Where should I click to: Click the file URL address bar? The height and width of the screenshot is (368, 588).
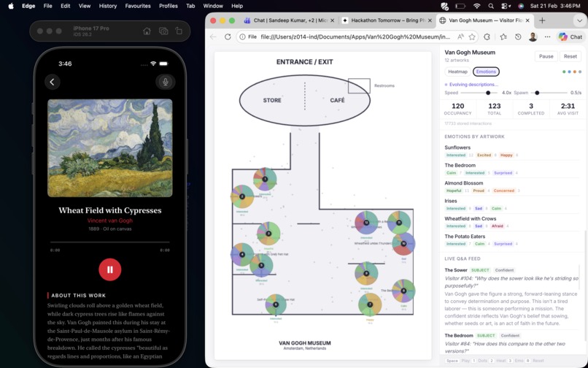click(x=355, y=37)
